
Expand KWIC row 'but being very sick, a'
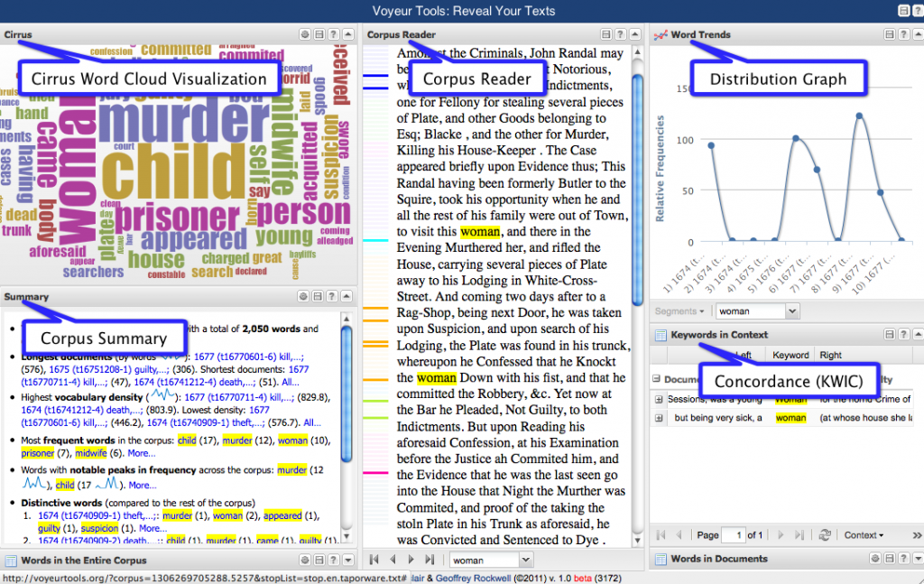point(659,418)
